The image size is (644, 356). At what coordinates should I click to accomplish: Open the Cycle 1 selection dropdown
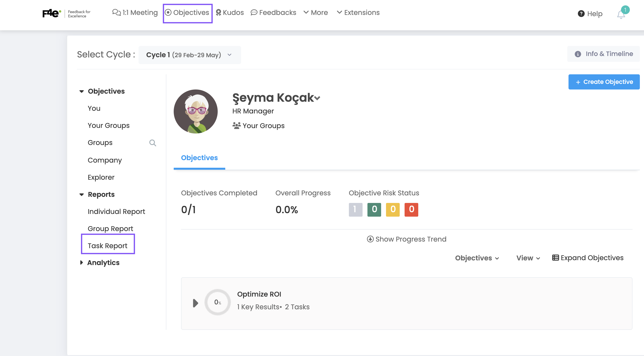tap(190, 55)
